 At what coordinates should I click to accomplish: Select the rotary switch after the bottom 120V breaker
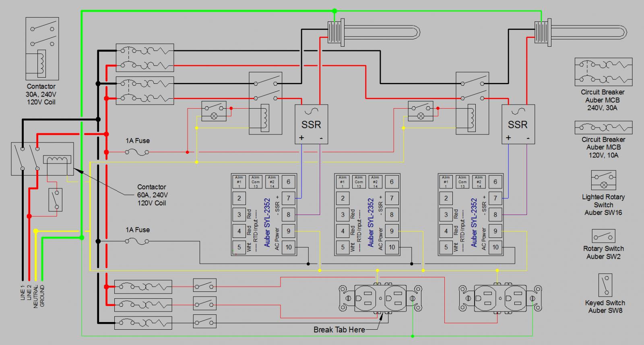click(x=204, y=321)
